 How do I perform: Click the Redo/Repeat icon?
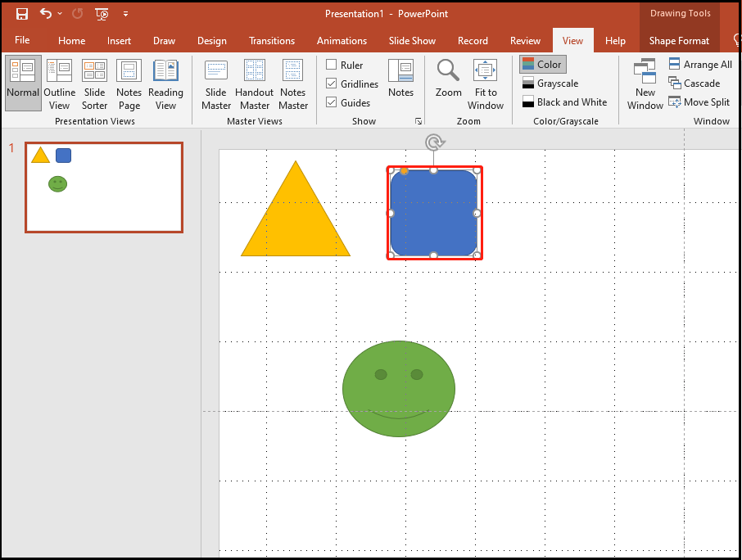pos(77,13)
